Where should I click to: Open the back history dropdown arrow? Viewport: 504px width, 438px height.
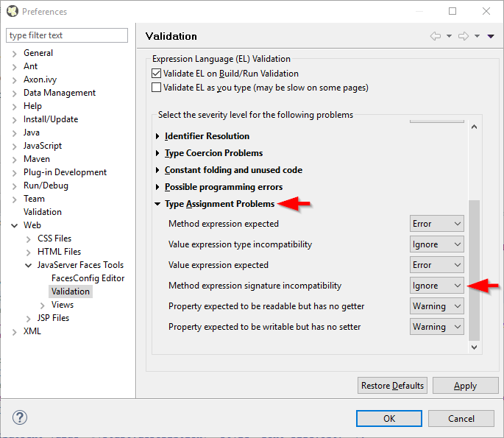point(449,36)
